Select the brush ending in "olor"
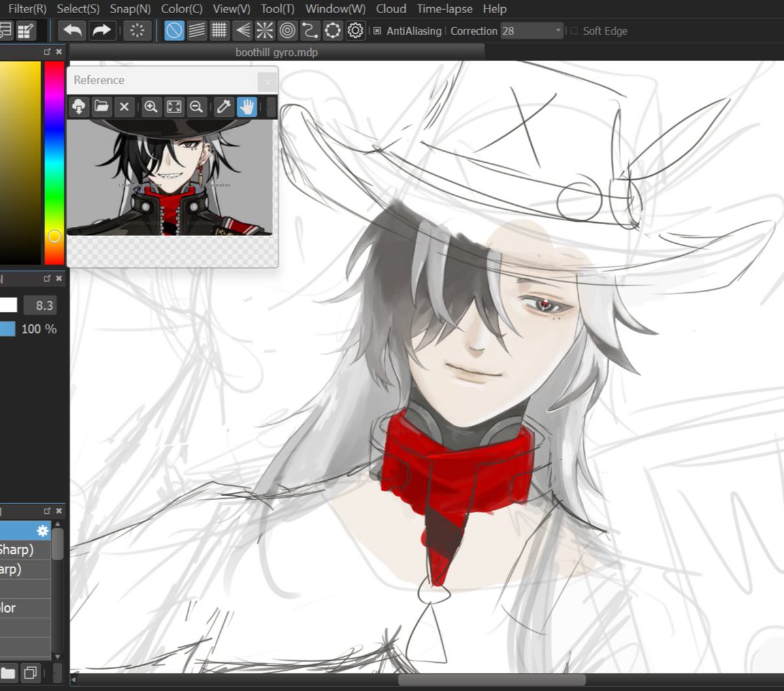This screenshot has width=784, height=691. pos(25,608)
